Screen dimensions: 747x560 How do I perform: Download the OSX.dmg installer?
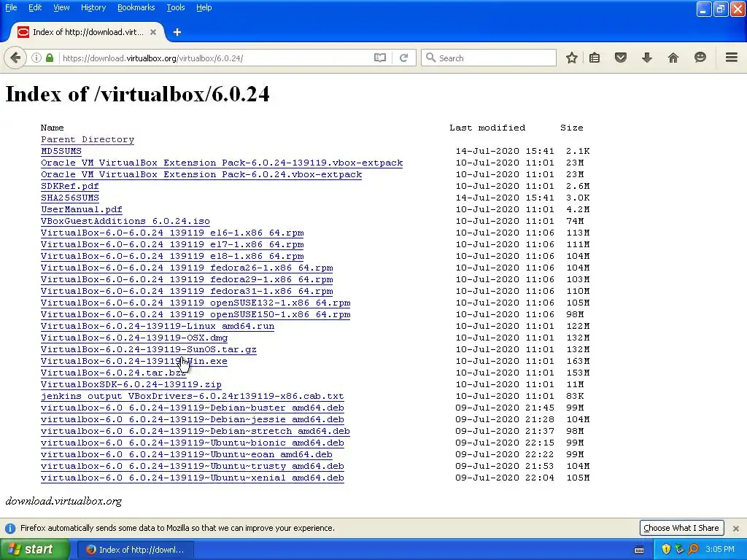(x=134, y=338)
